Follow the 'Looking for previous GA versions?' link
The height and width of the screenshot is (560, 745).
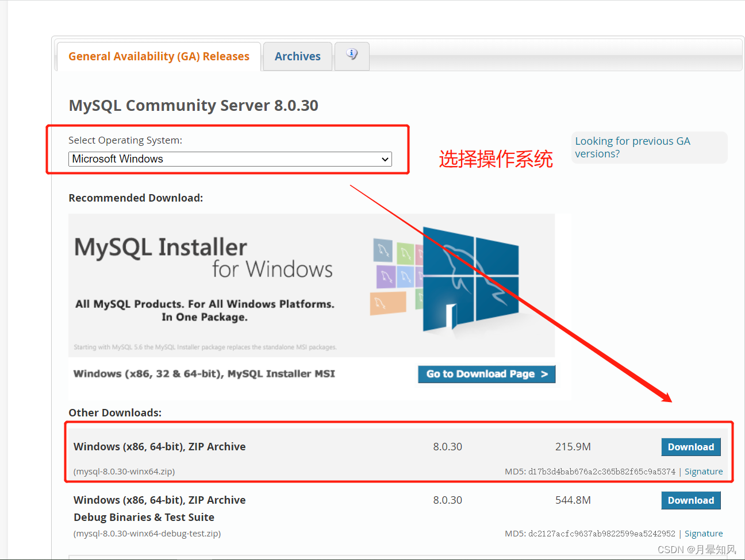(x=632, y=148)
